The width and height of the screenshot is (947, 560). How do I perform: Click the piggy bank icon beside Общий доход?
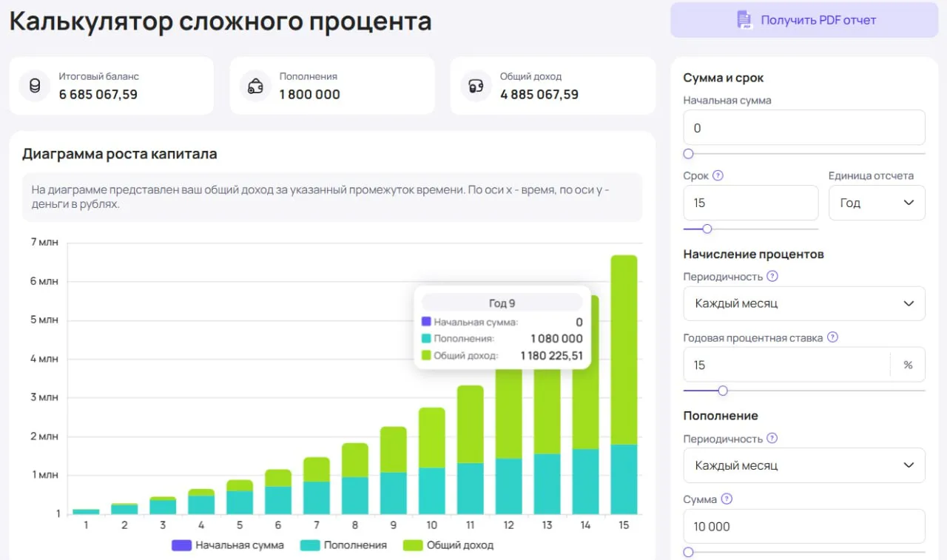[x=476, y=86]
